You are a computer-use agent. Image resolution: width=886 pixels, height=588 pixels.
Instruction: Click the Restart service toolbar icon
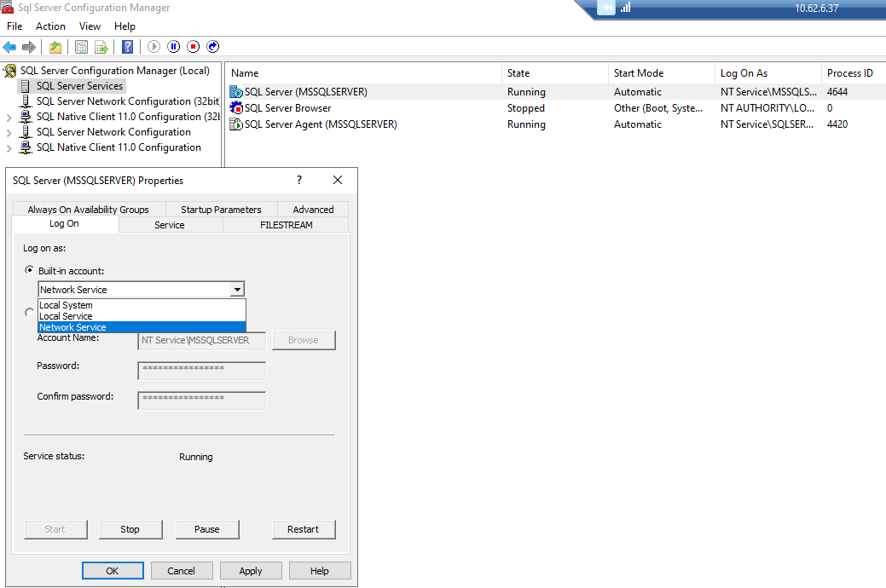[x=212, y=47]
